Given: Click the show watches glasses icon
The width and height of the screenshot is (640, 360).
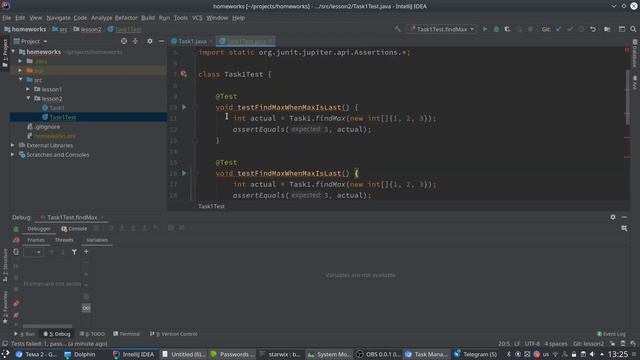Looking at the screenshot, I should [x=86, y=308].
